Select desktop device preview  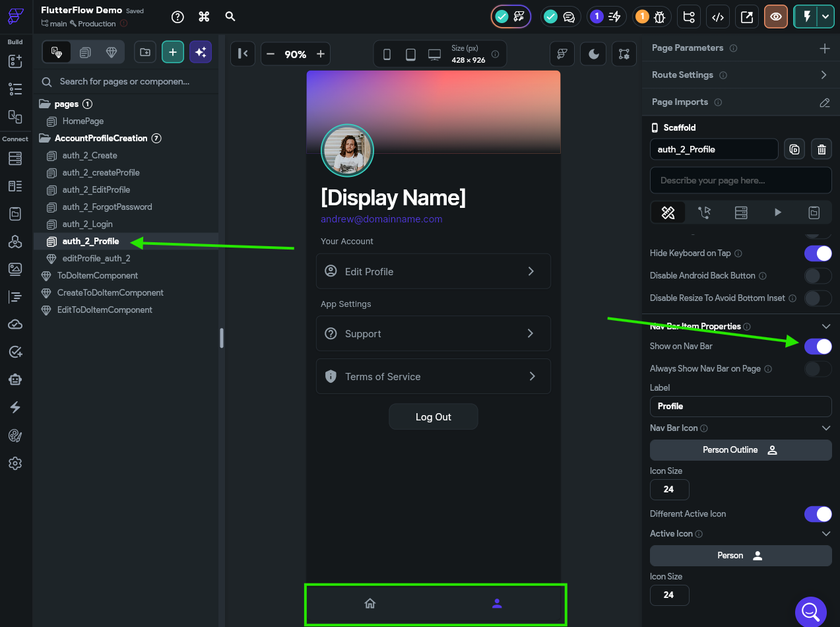coord(434,55)
